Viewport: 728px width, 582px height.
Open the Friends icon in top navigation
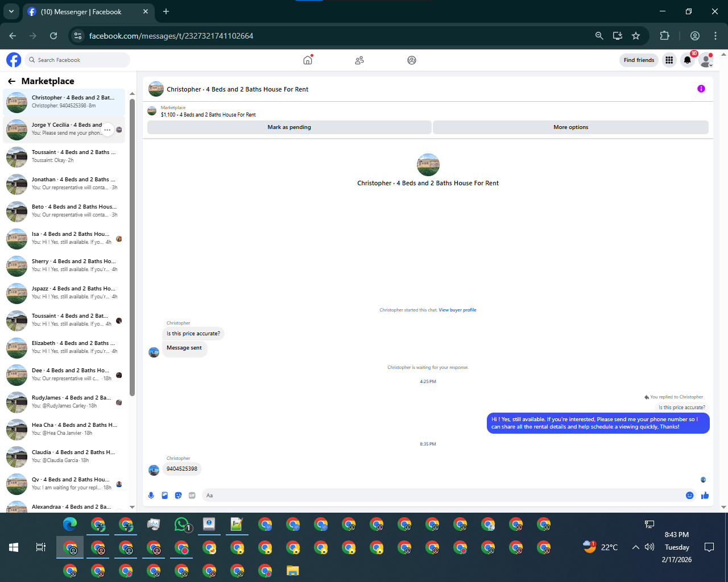[x=359, y=60]
